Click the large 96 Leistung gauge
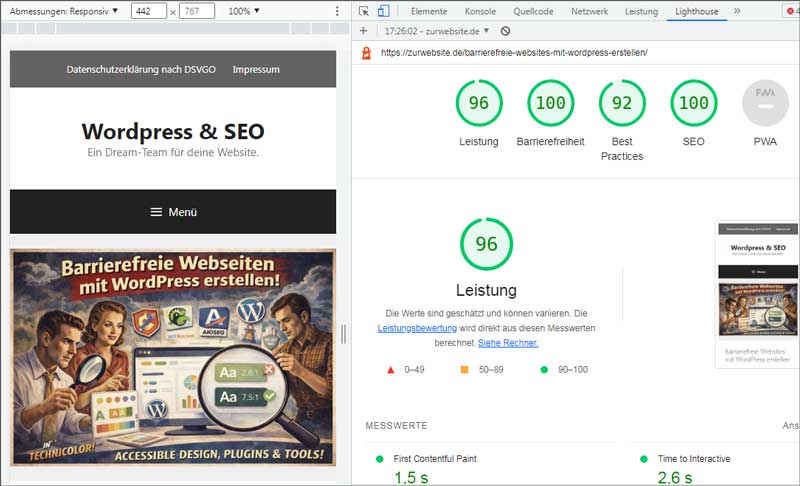The width and height of the screenshot is (800, 486). point(486,244)
